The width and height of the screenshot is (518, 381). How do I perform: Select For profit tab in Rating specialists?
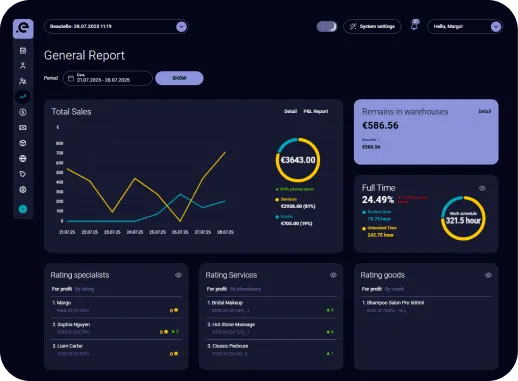(x=62, y=289)
